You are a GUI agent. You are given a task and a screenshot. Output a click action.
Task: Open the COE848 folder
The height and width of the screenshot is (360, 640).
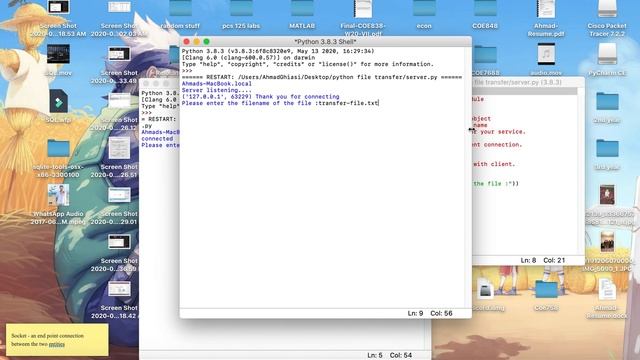(x=485, y=9)
